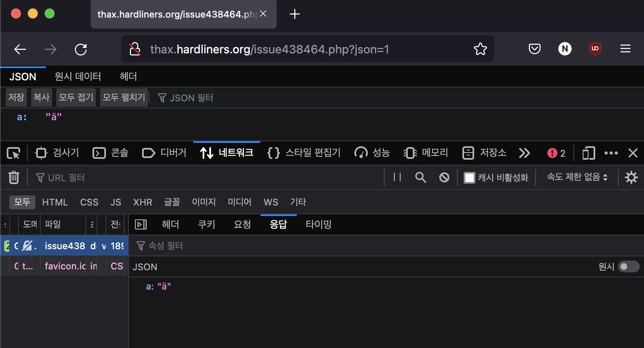Enable the 캐시 비활성화 checkbox
Viewport: 644px width, 348px height.
coord(469,177)
